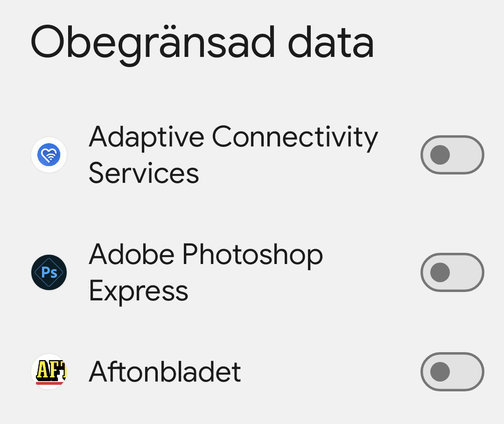The image size is (504, 424).
Task: Enable unrestricted data for Adaptive Connectivity Services
Action: (x=452, y=154)
